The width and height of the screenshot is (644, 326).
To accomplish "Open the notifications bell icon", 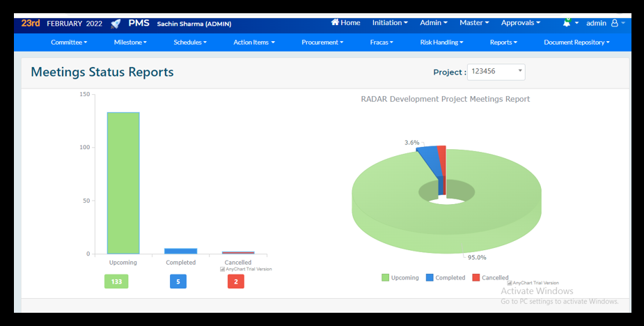I will pyautogui.click(x=567, y=23).
